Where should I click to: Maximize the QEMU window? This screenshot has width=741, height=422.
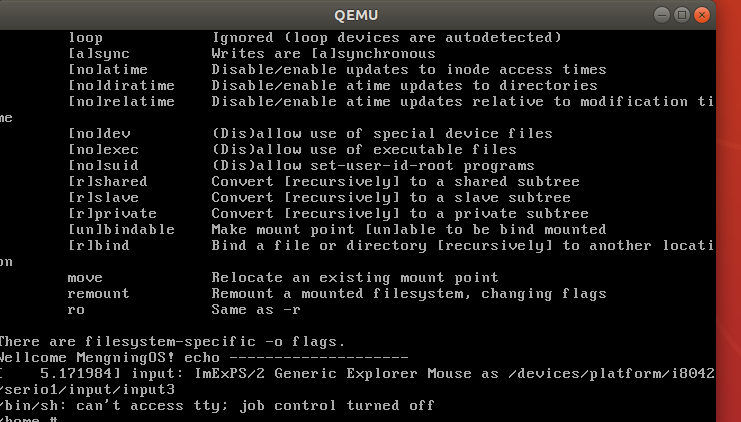point(682,15)
